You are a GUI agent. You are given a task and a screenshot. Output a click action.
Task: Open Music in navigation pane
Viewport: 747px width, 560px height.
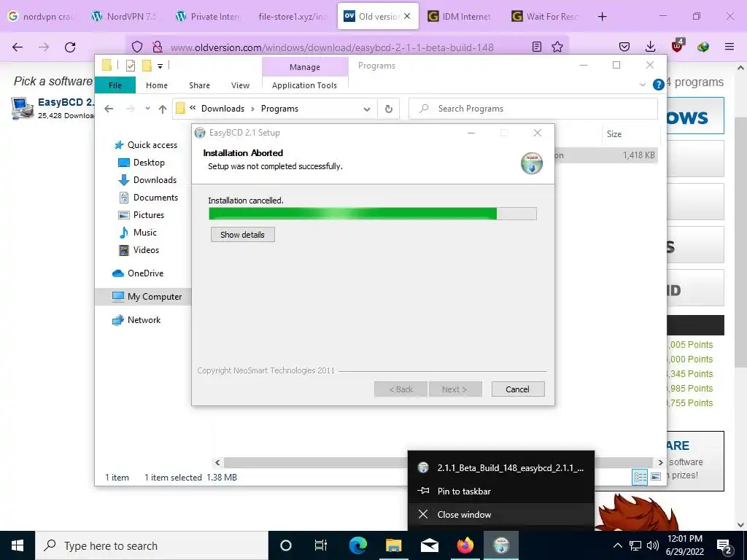(138, 233)
